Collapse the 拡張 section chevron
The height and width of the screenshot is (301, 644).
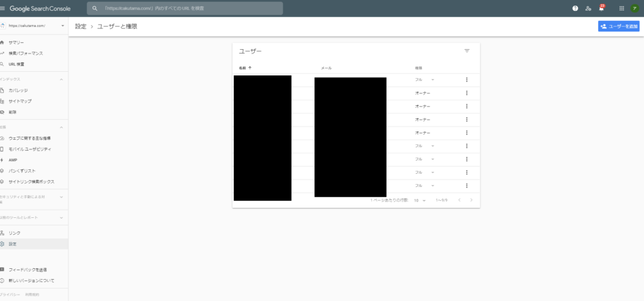click(61, 127)
